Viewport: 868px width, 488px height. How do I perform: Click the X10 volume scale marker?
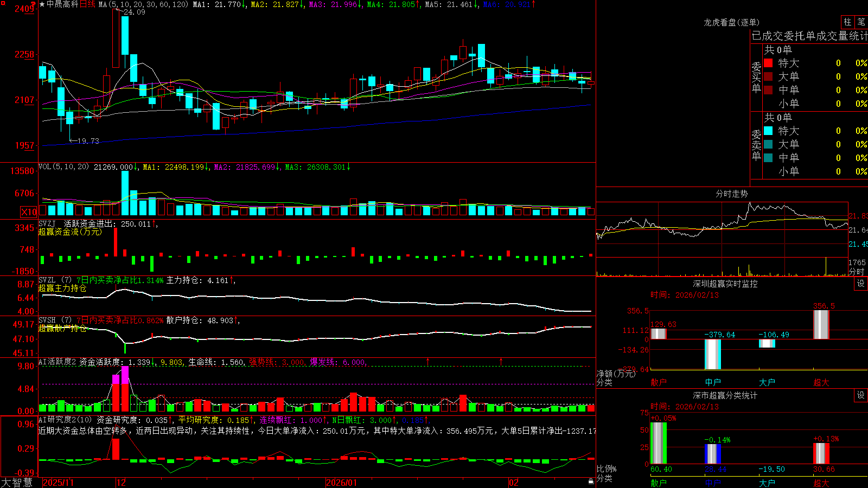(x=29, y=212)
